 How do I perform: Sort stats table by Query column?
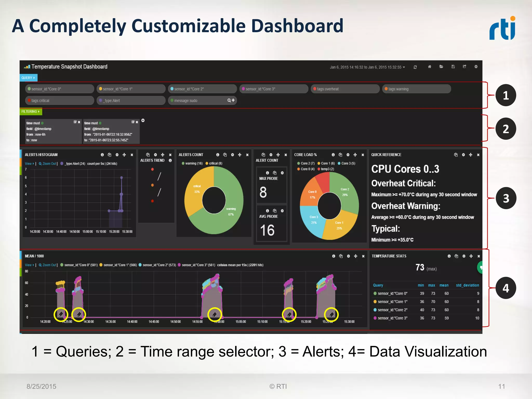point(378,285)
